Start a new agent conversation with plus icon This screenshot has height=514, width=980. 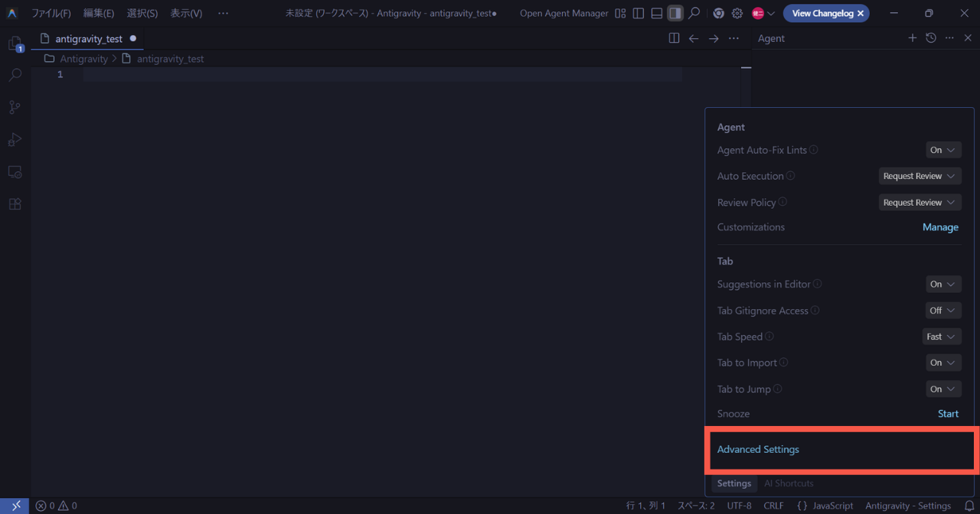[x=912, y=38]
